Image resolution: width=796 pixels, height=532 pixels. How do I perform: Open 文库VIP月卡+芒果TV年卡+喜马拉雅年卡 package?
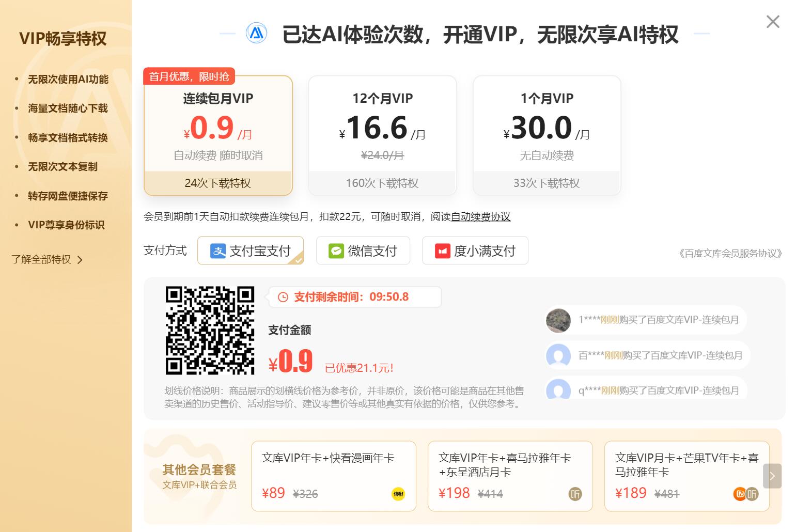687,476
